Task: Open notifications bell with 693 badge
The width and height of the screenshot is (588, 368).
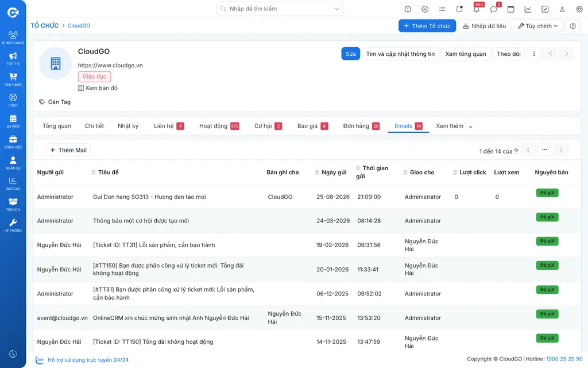Action: [x=477, y=9]
